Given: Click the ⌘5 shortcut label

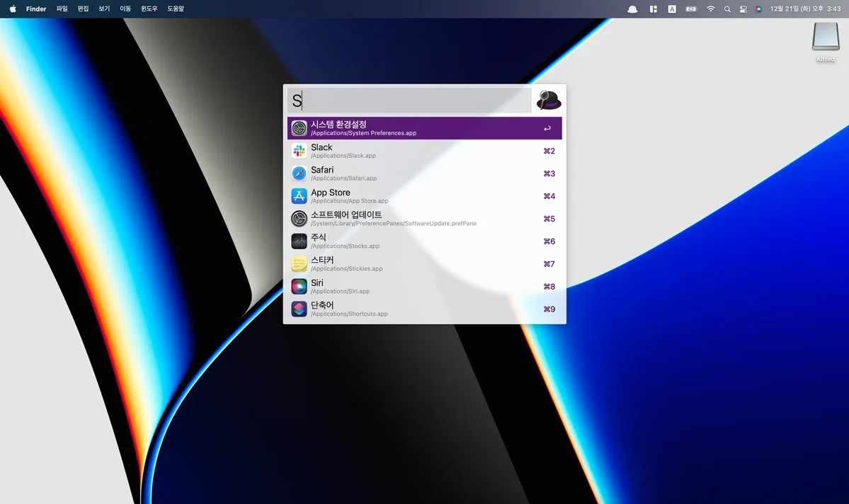Looking at the screenshot, I should (x=549, y=219).
